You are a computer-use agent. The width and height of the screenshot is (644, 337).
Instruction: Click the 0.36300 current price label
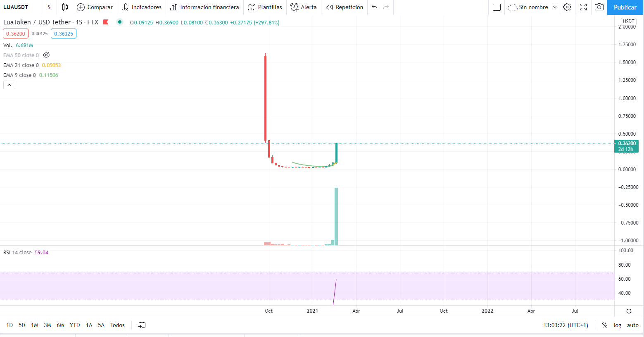[x=627, y=143]
